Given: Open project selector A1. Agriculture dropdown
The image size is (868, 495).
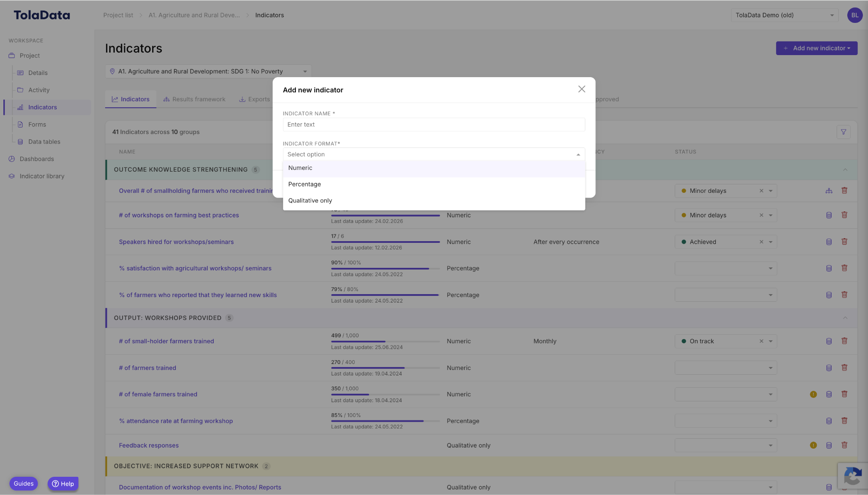Looking at the screenshot, I should (x=208, y=71).
